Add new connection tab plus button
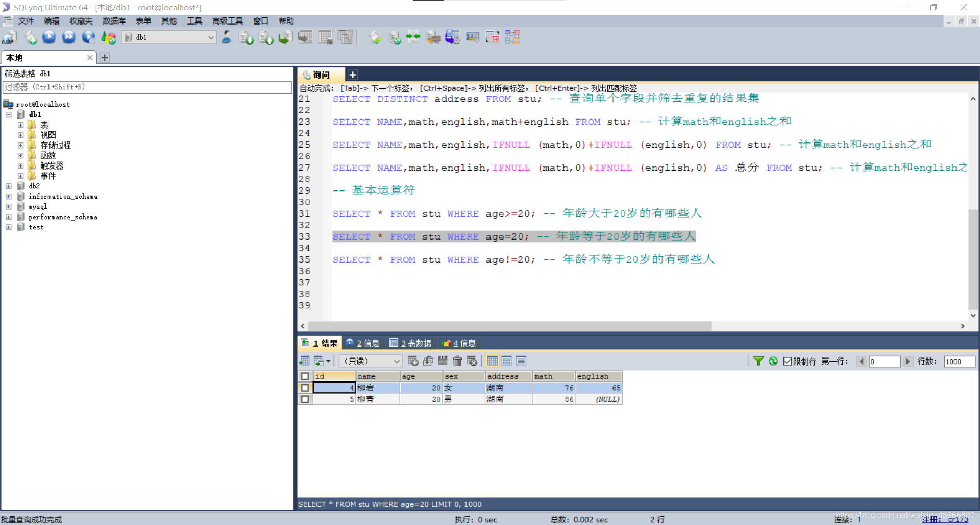 [105, 58]
